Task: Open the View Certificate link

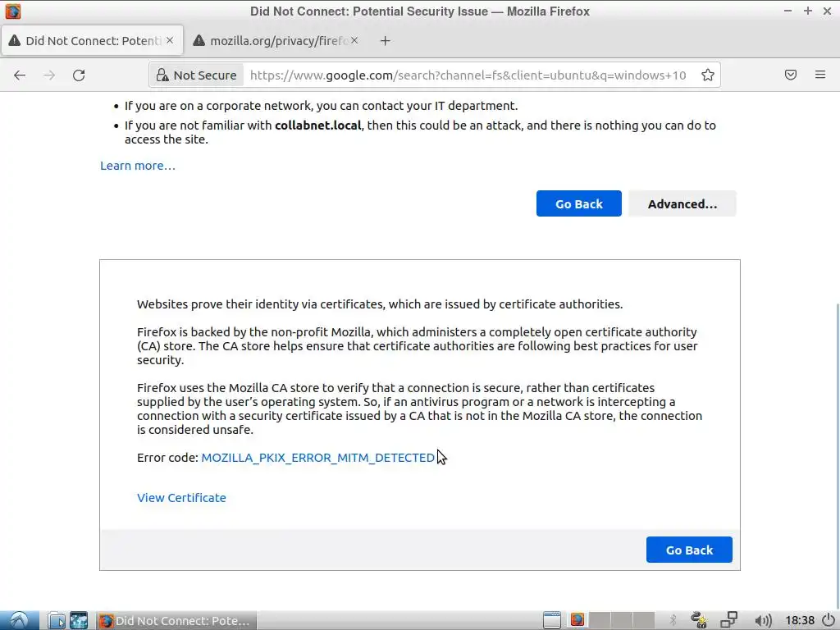Action: [181, 498]
